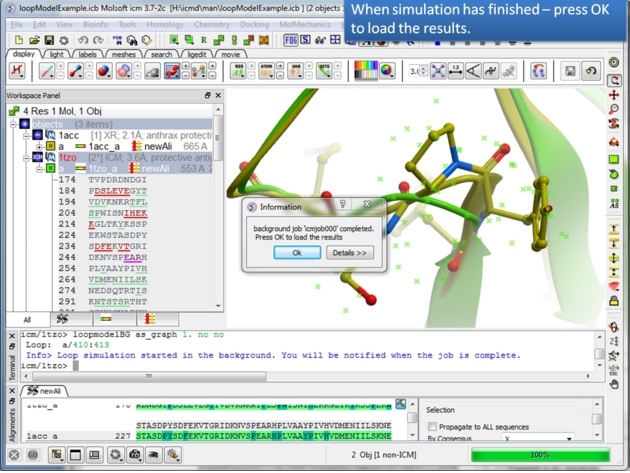Click the Details >> button

point(349,253)
